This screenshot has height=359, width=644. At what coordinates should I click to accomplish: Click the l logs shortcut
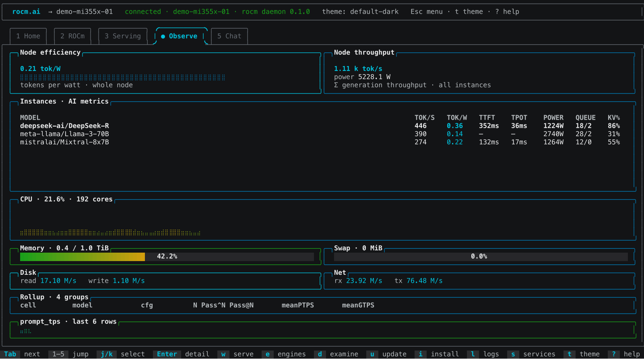pos(483,354)
